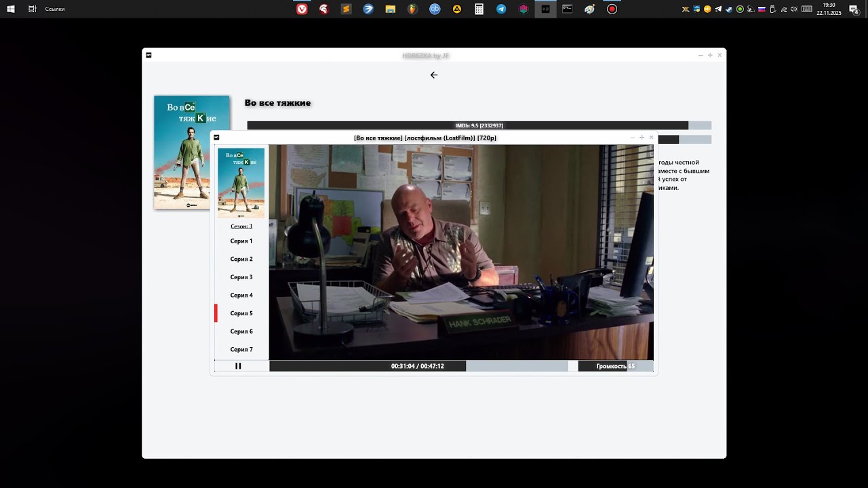Open Vivaldi browser from the taskbar
The image size is (868, 488).
(x=302, y=9)
